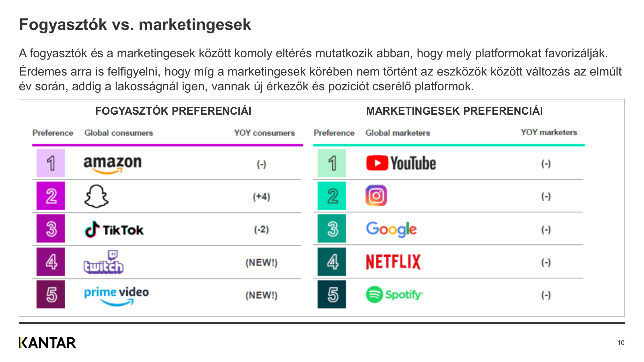This screenshot has width=644, height=362.
Task: Click the page number 10
Action: point(621,343)
